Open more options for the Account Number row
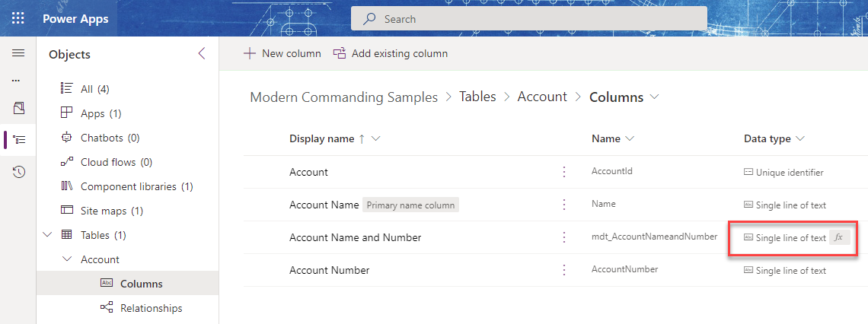868x324 pixels. click(x=564, y=270)
